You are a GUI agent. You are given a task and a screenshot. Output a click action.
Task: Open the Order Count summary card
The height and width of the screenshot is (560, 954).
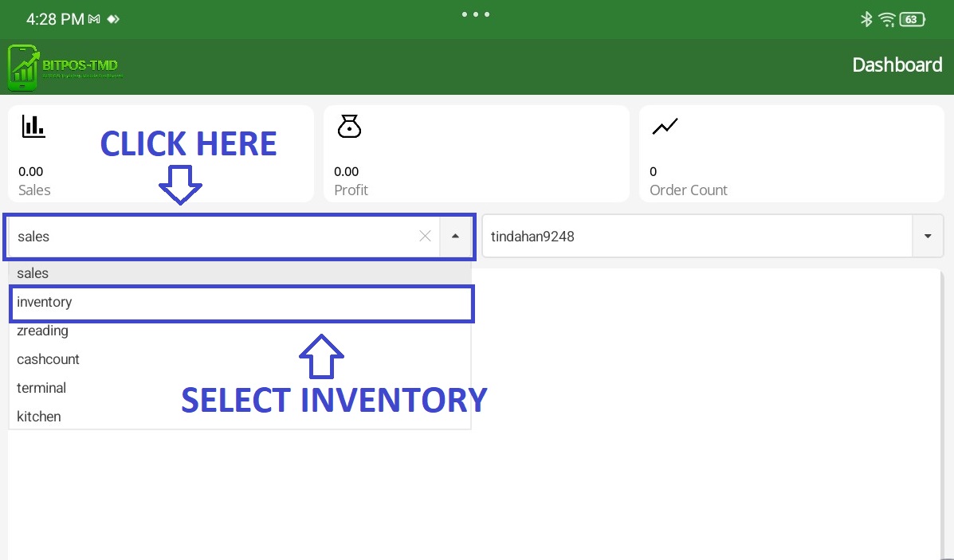[791, 154]
